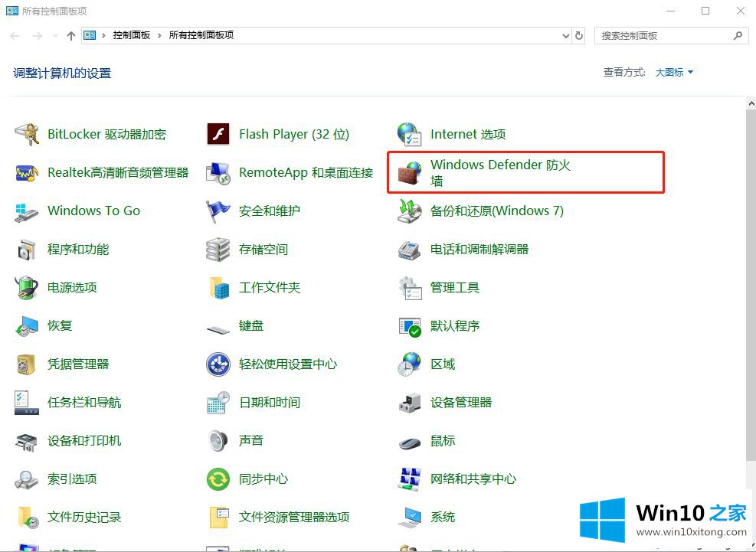Expand recent locations arrow next to forward button
Screen dimensions: 756x552
click(55, 36)
